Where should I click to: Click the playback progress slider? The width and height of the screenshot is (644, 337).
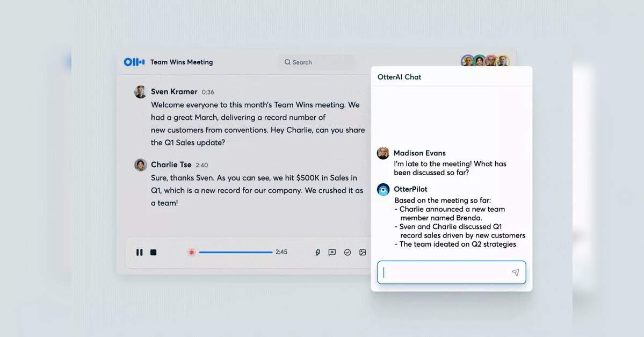[x=236, y=252]
